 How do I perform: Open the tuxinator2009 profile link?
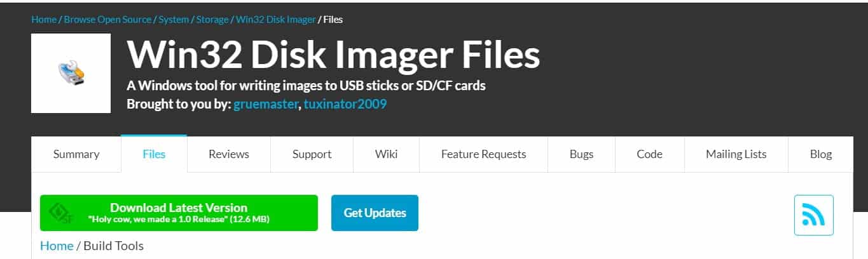[345, 103]
